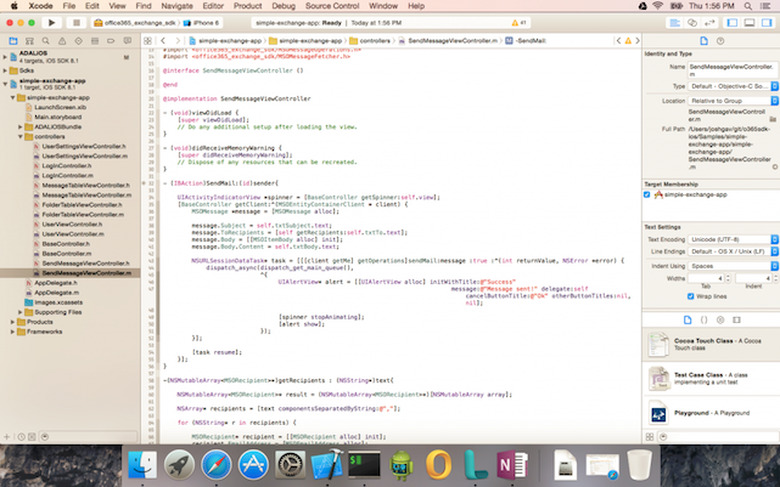Click the -SendMail: jump bar segment
The height and width of the screenshot is (487, 780).
[526, 41]
